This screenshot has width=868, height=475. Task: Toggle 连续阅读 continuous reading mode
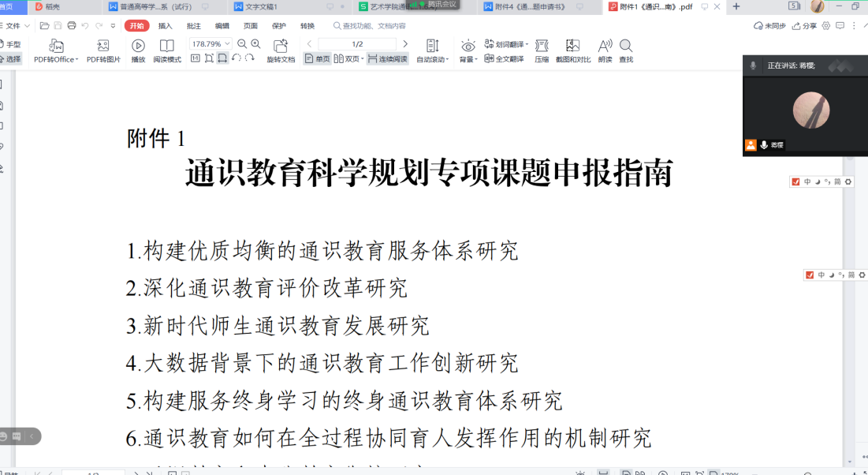coord(388,58)
